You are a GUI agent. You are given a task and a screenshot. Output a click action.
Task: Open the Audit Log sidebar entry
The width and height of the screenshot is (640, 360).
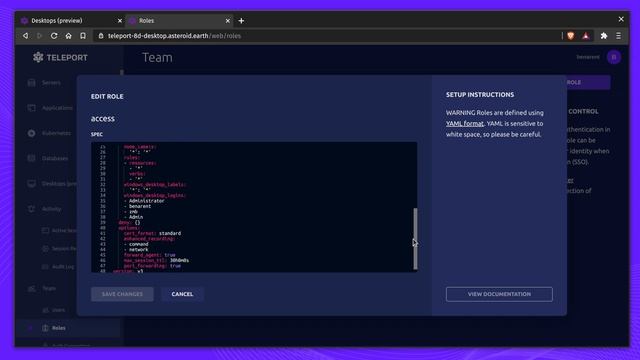[63, 267]
